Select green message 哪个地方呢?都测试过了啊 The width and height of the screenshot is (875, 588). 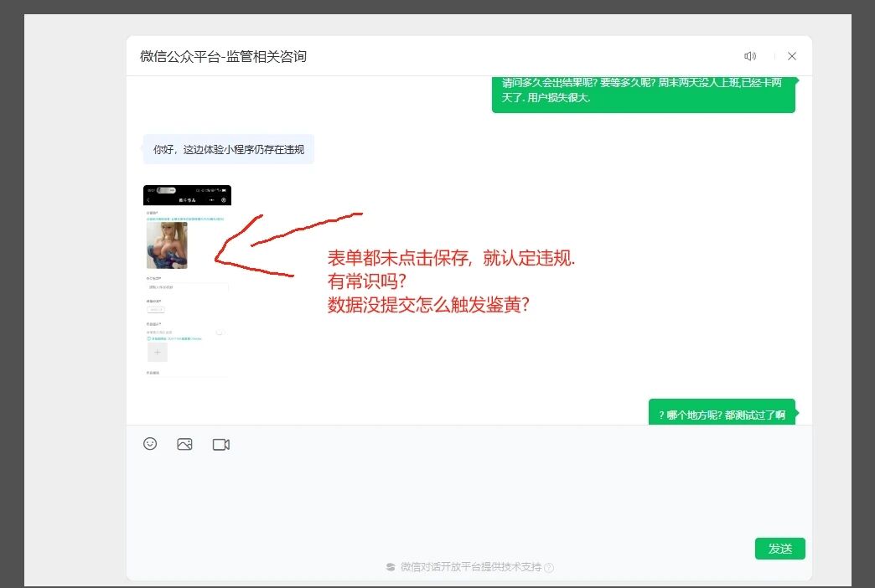point(722,413)
